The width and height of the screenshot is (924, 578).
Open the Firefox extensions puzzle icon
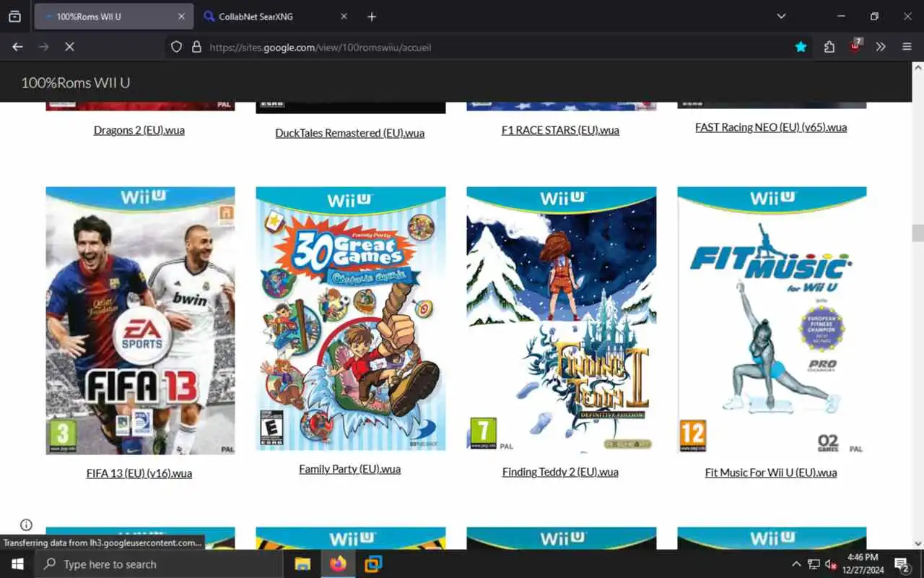point(829,47)
